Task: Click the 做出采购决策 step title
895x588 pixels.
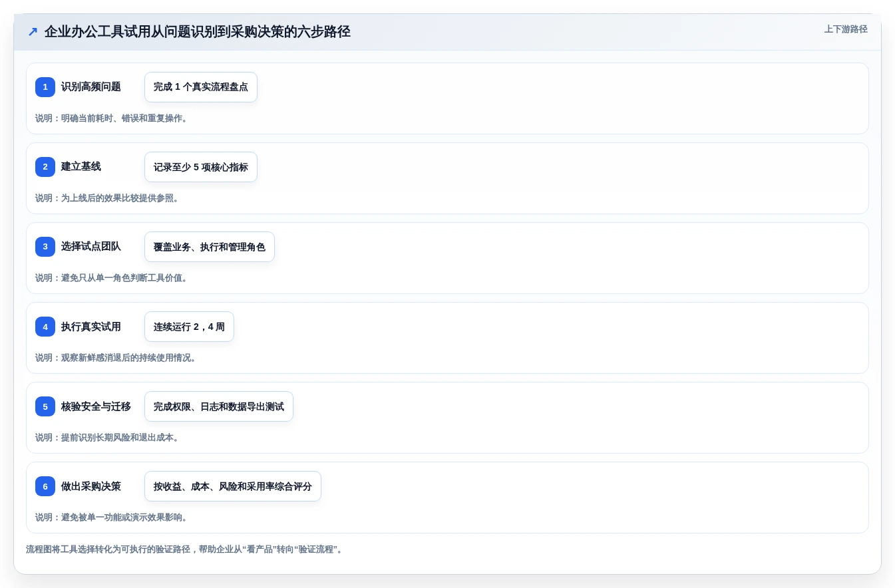Action: point(91,486)
